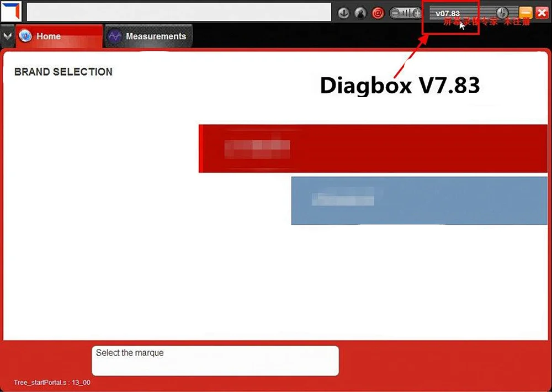This screenshot has height=392, width=552.
Task: Click the empty title field at the top
Action: coord(179,12)
